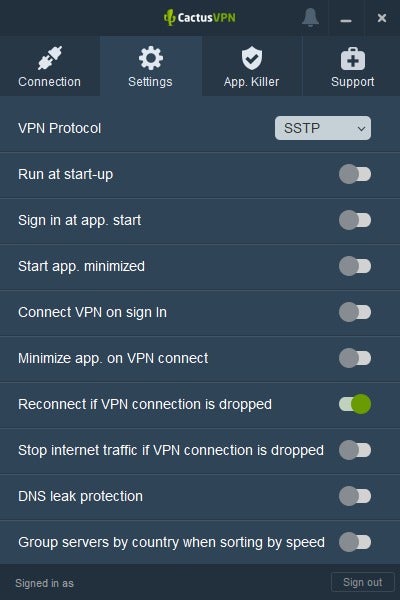Enable Stop internet traffic if VPN dropped
400x600 pixels.
[355, 450]
